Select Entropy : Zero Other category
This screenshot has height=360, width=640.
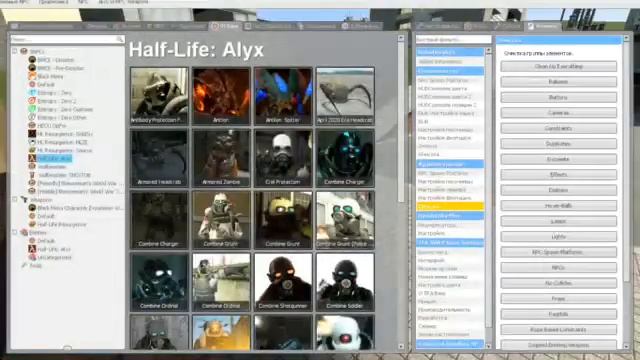point(62,118)
